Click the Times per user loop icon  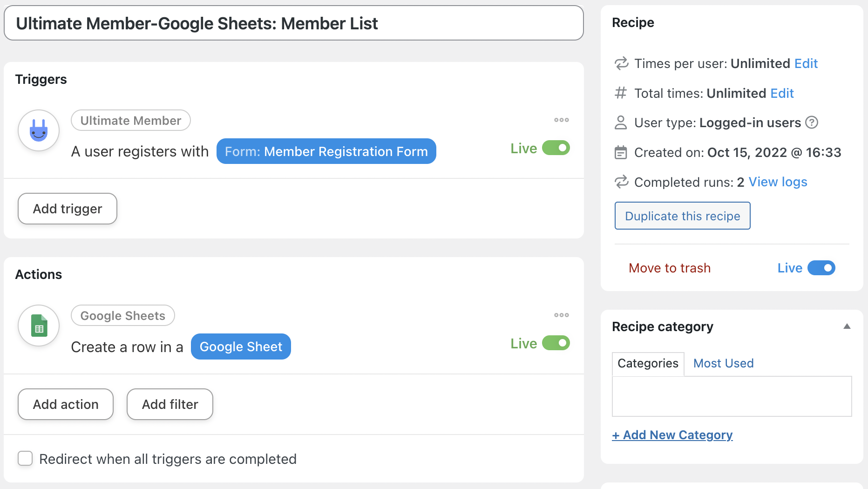[621, 63]
